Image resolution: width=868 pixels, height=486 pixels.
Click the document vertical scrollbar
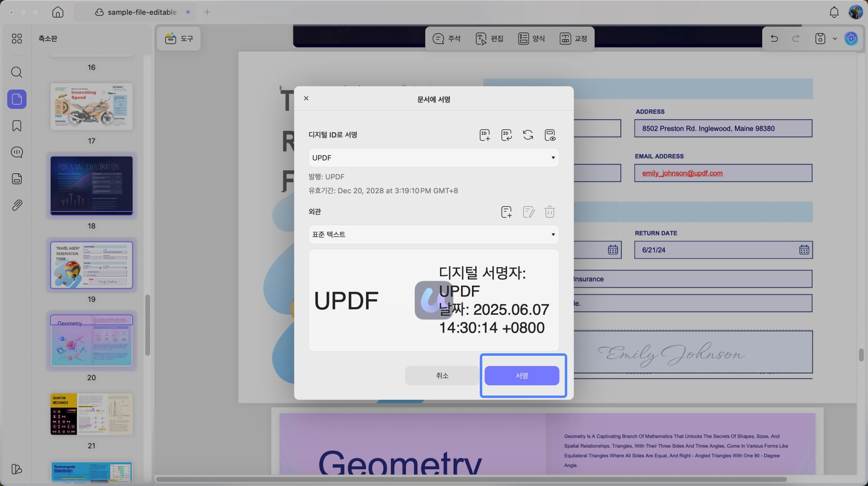coord(861,355)
